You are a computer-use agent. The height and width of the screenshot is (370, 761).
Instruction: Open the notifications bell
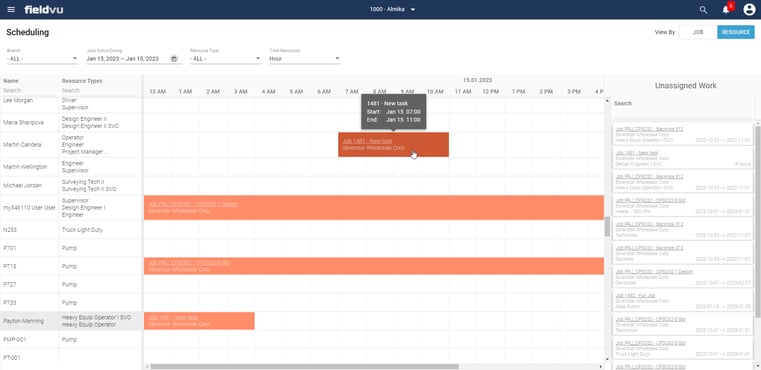tap(727, 10)
